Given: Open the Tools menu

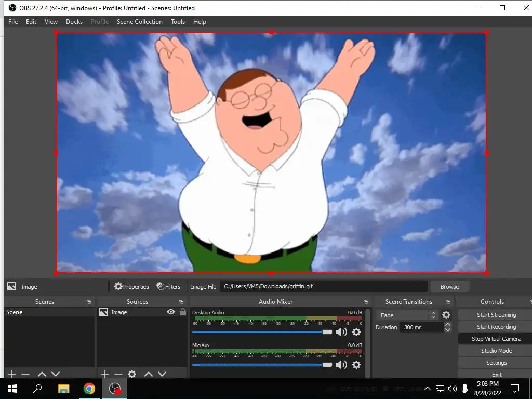Looking at the screenshot, I should pos(178,22).
